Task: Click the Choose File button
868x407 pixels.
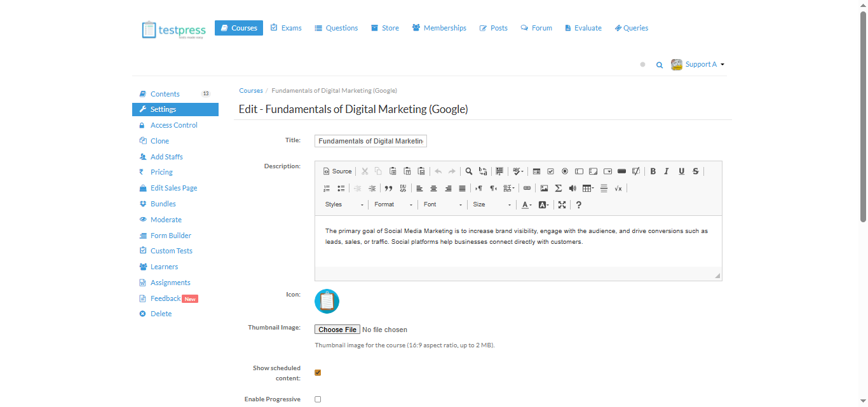Action: tap(337, 330)
